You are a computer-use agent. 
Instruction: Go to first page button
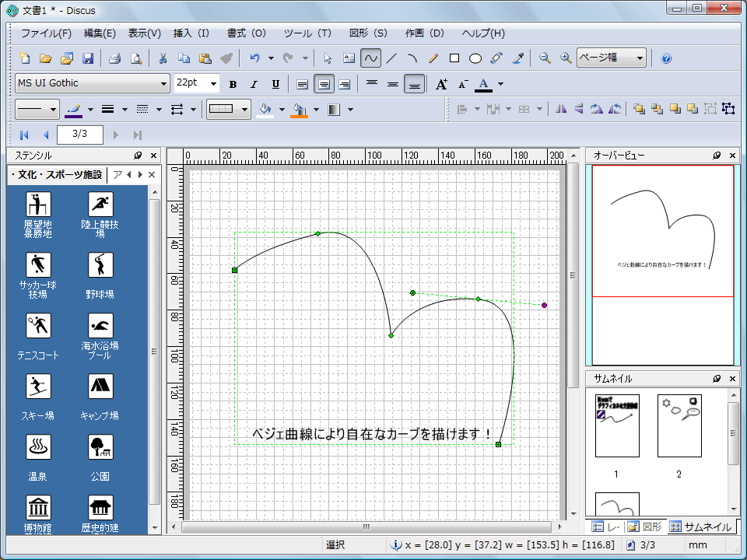pos(24,135)
